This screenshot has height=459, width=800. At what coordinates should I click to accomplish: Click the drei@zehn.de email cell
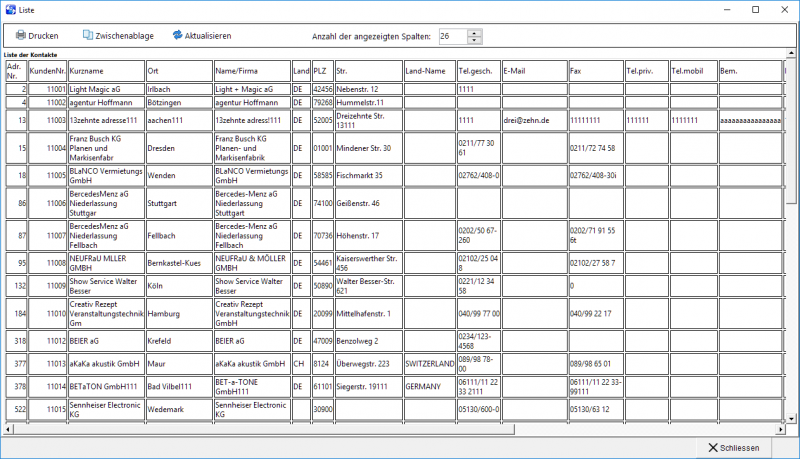[535, 120]
